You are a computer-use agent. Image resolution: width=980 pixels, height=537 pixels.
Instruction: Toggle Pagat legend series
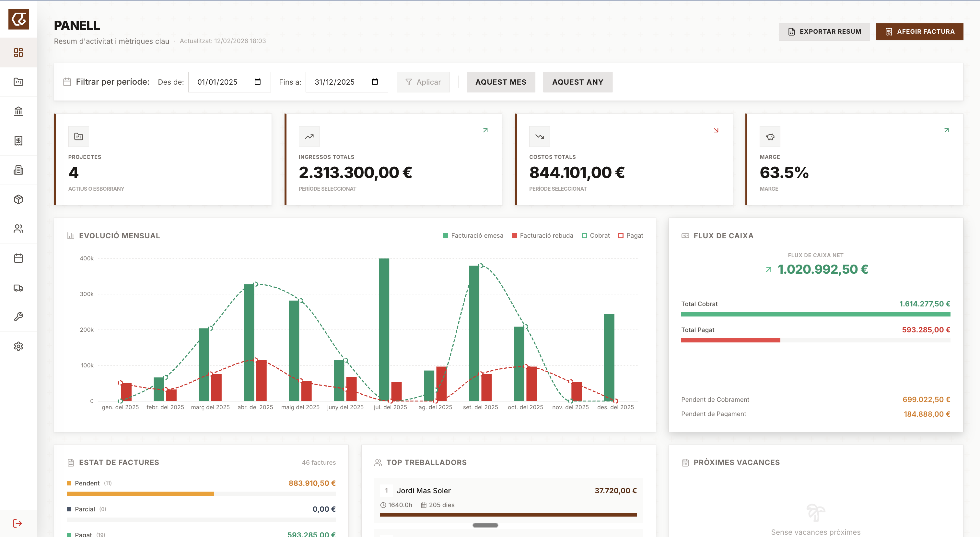[x=630, y=235]
